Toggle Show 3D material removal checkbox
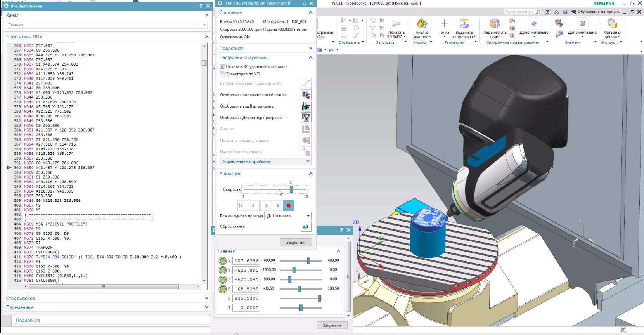Viewport: 644px width, 335px height. coord(222,67)
